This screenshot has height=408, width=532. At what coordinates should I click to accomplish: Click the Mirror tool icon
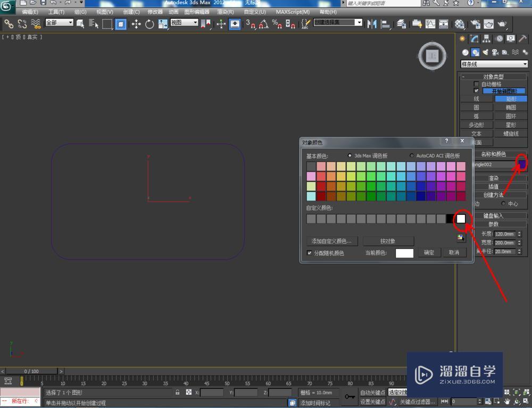[371, 23]
